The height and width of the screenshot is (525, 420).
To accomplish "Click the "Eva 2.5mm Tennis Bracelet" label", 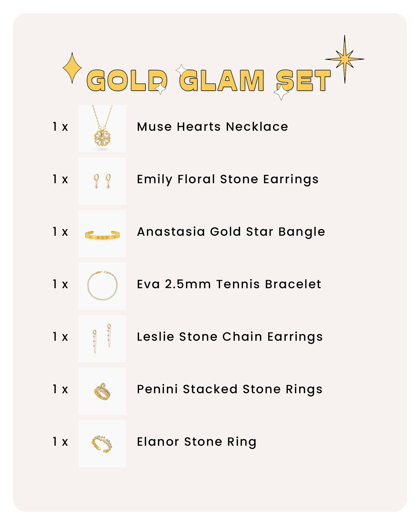I will 229,284.
